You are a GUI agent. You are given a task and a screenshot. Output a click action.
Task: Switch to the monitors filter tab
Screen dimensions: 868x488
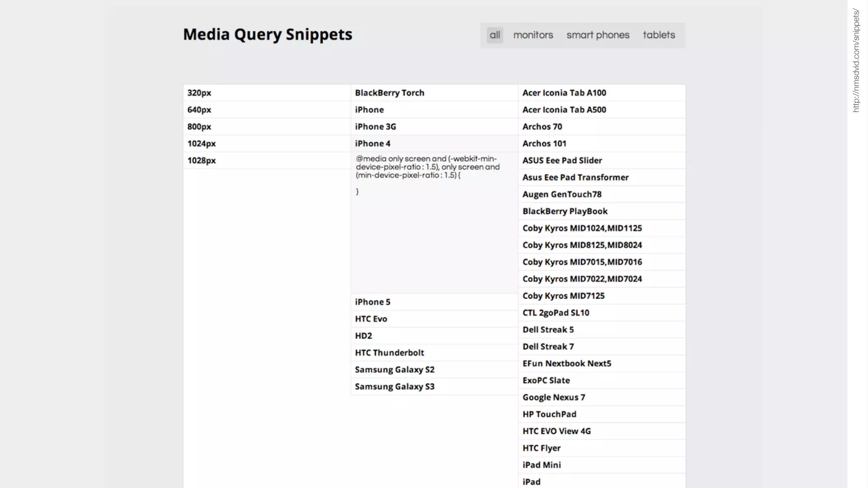pos(533,35)
